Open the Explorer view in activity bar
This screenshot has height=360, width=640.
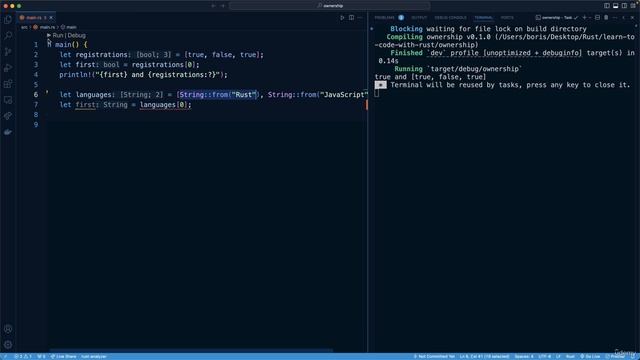tap(8, 20)
